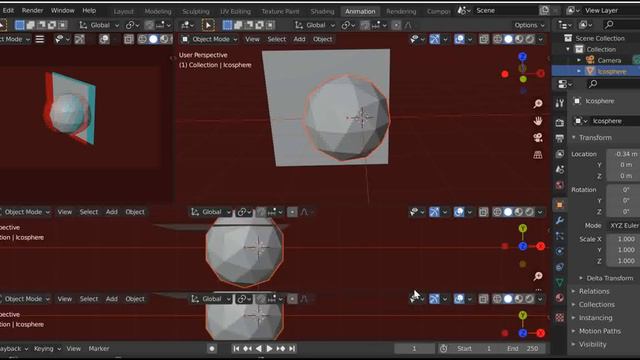Click the red X axis gizmo ball
The image size is (640, 360).
coord(541,73)
